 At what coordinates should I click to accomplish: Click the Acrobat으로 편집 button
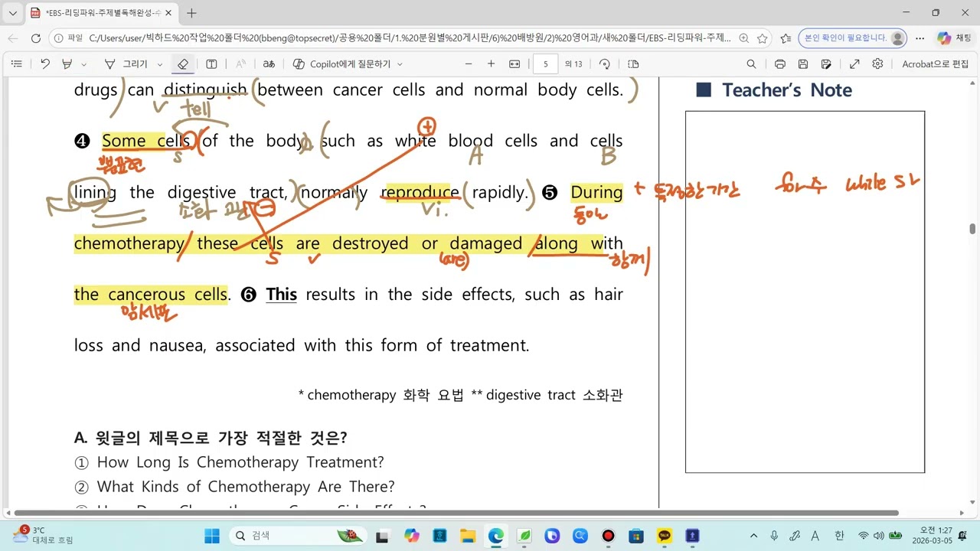pos(935,64)
